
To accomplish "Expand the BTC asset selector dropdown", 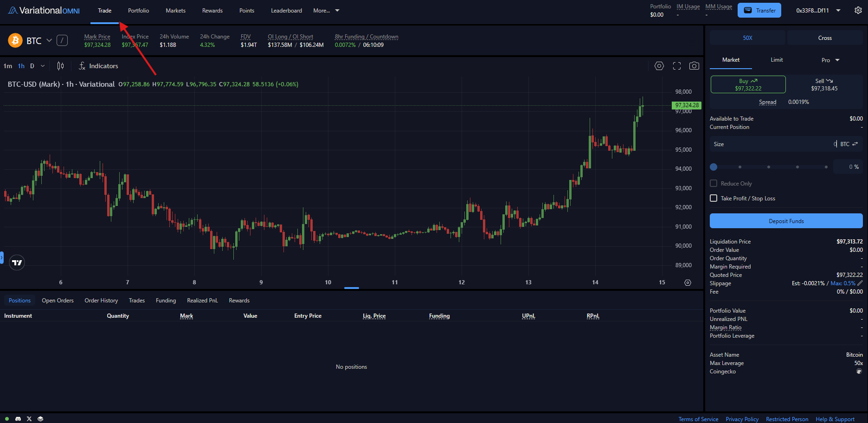I will 49,41.
